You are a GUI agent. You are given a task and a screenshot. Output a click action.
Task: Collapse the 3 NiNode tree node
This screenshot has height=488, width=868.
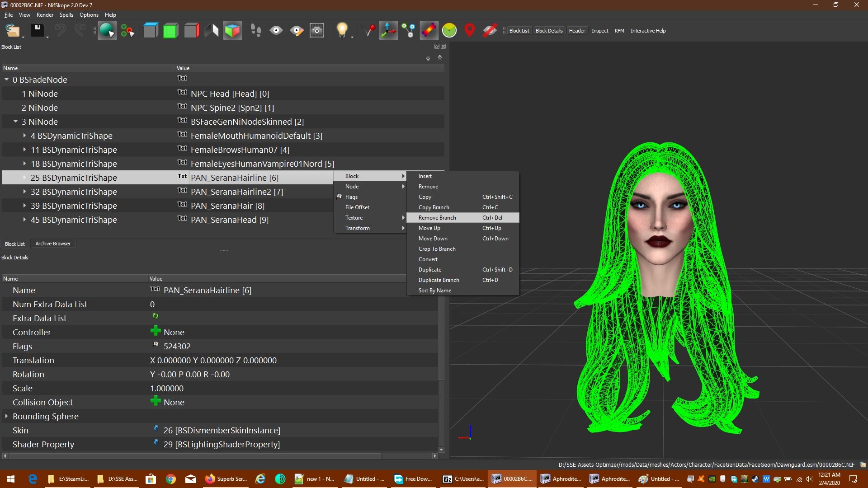[x=16, y=122]
